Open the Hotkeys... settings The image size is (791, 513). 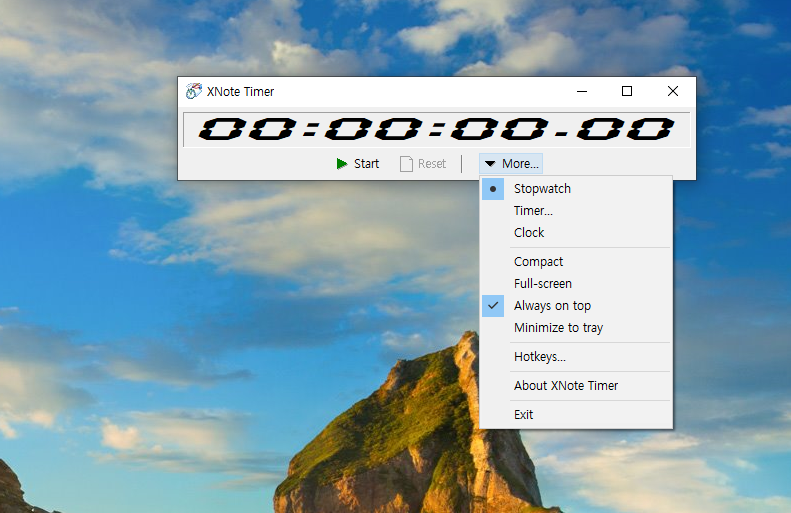tap(576, 357)
